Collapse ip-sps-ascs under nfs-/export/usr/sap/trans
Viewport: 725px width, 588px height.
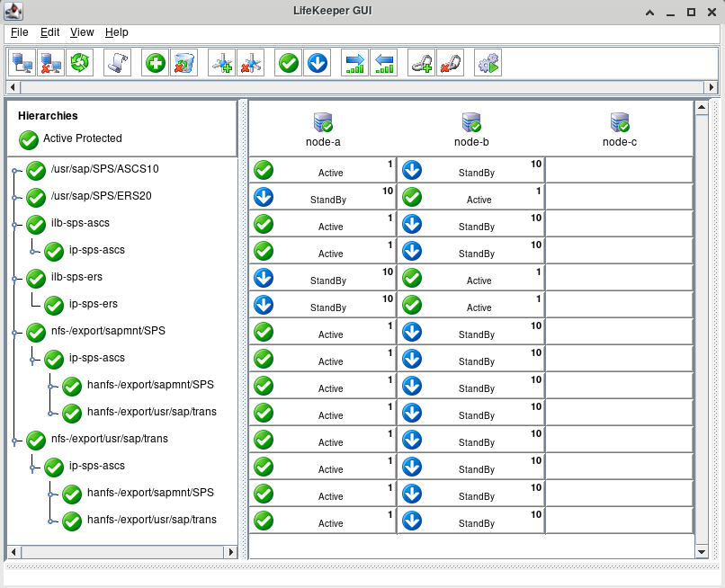[x=32, y=468]
